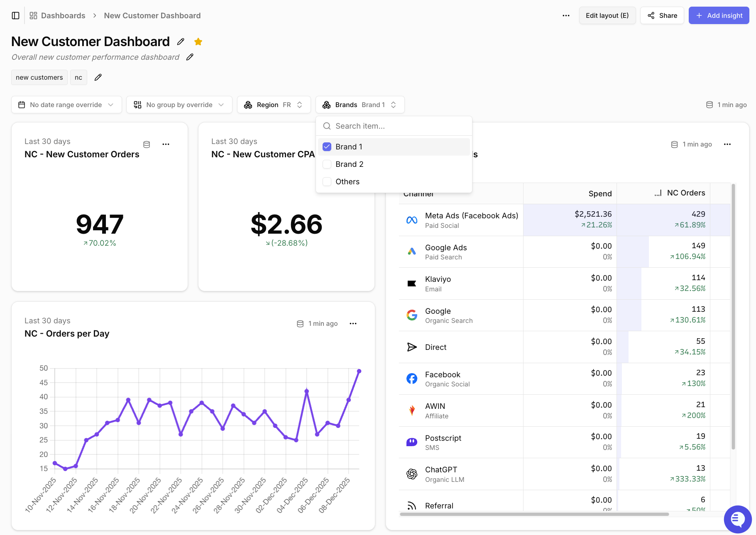This screenshot has width=756, height=535.
Task: Click the Facebook logo icon
Action: click(412, 379)
